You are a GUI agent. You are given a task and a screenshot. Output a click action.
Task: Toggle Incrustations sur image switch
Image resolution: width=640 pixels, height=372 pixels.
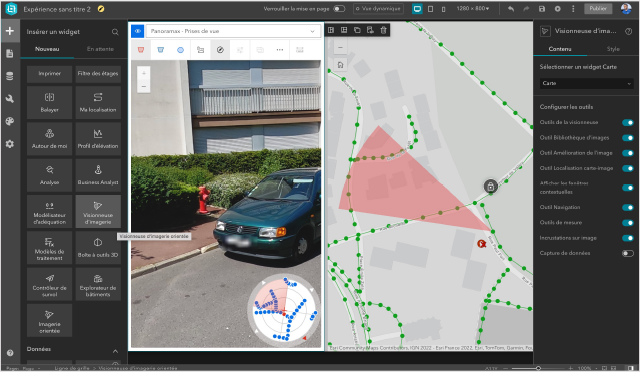click(628, 238)
